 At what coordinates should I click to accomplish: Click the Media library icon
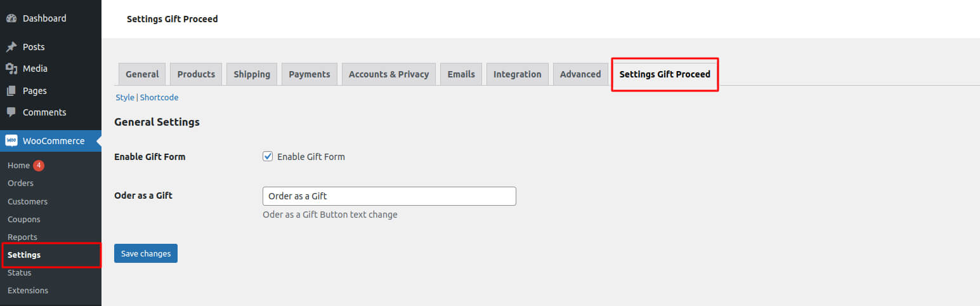(11, 69)
